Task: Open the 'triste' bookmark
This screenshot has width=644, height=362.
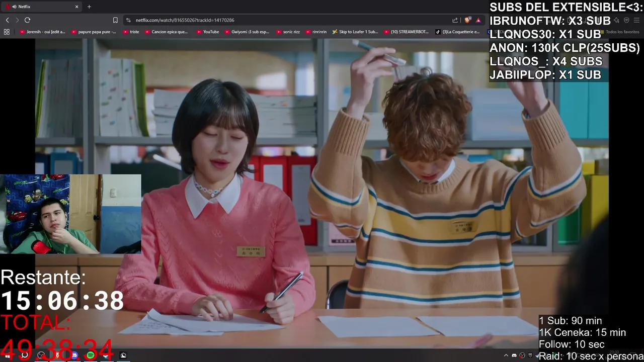Action: [131, 32]
